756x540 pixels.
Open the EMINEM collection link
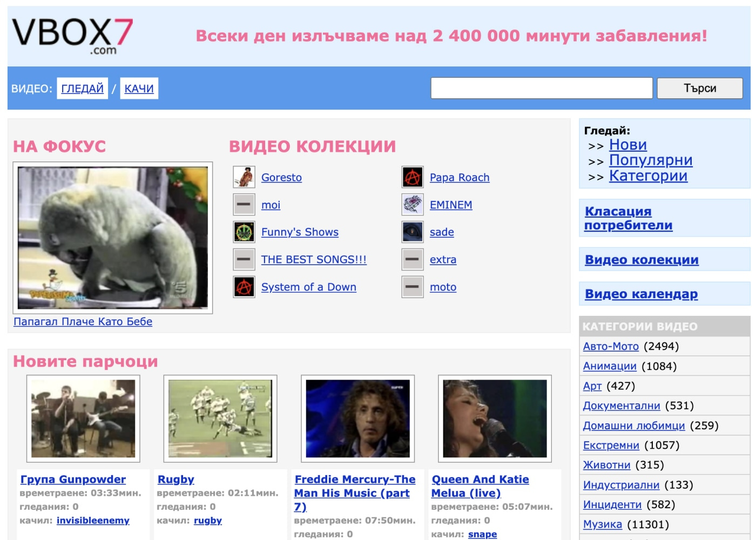coord(451,205)
